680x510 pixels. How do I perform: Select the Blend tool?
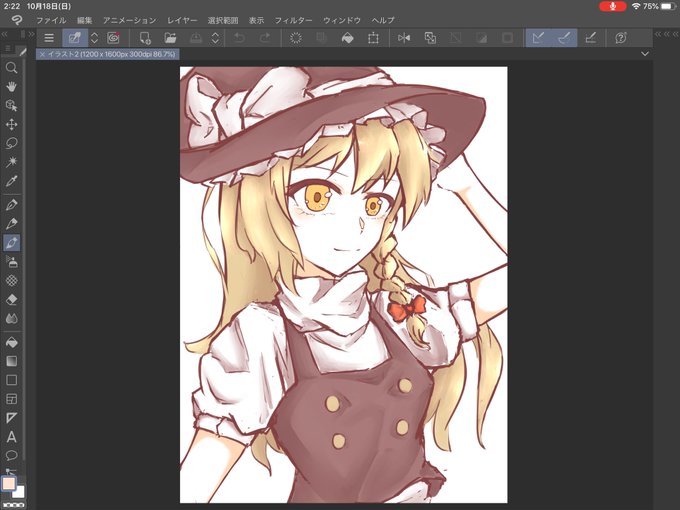(x=11, y=319)
